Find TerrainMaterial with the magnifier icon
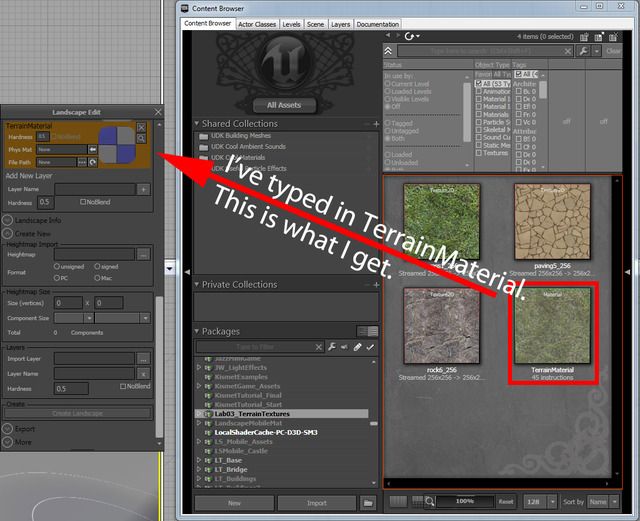 coord(141,138)
